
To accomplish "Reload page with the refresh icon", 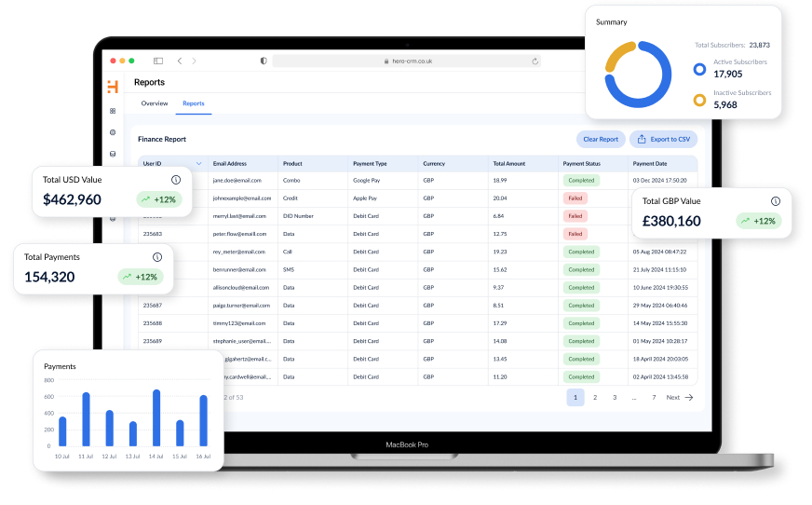I will click(535, 61).
